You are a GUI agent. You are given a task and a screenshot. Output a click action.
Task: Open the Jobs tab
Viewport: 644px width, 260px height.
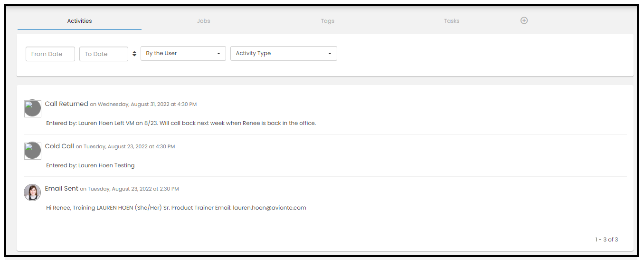(x=203, y=21)
